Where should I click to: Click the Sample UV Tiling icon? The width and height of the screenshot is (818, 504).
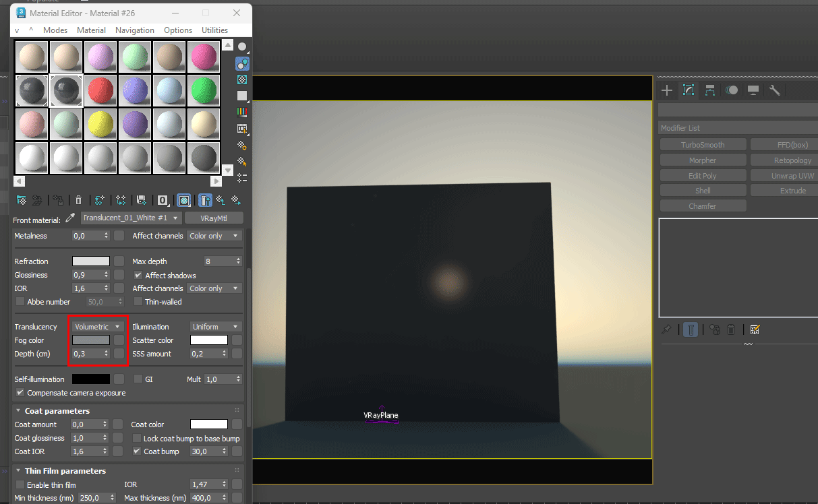(x=242, y=96)
